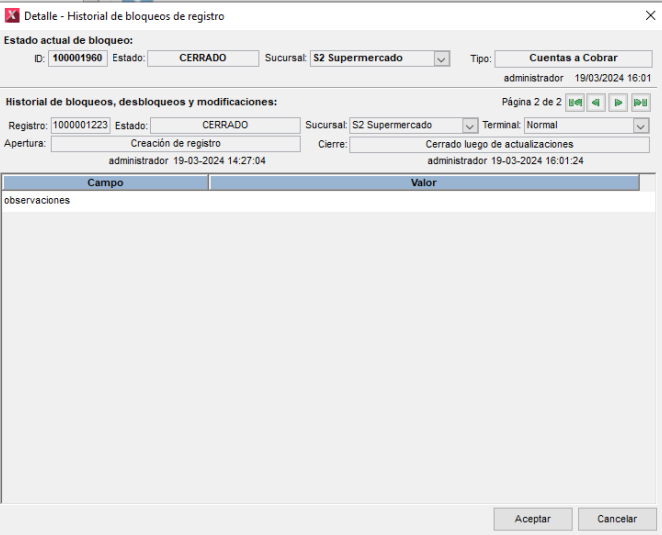Click the ID field showing 100001960

pos(78,59)
